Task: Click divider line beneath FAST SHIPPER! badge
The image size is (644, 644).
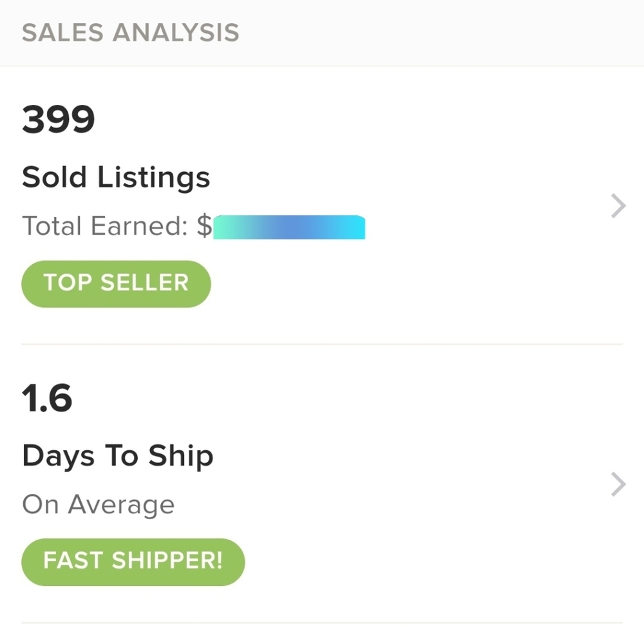Action: click(322, 623)
